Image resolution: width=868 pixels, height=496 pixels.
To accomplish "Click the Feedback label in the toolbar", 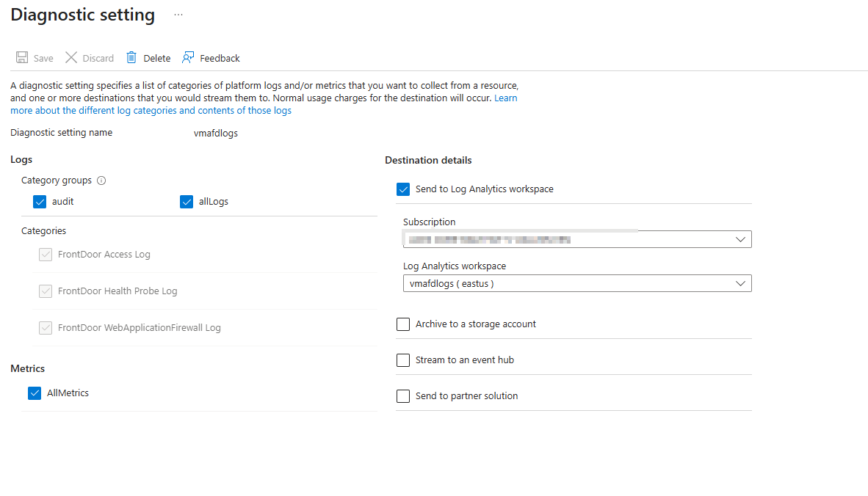I will 220,59.
